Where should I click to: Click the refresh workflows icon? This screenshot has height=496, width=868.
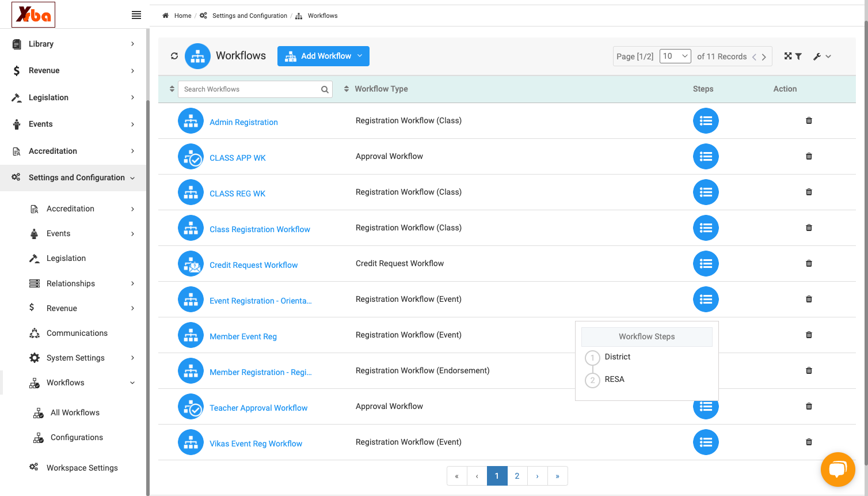(x=174, y=56)
